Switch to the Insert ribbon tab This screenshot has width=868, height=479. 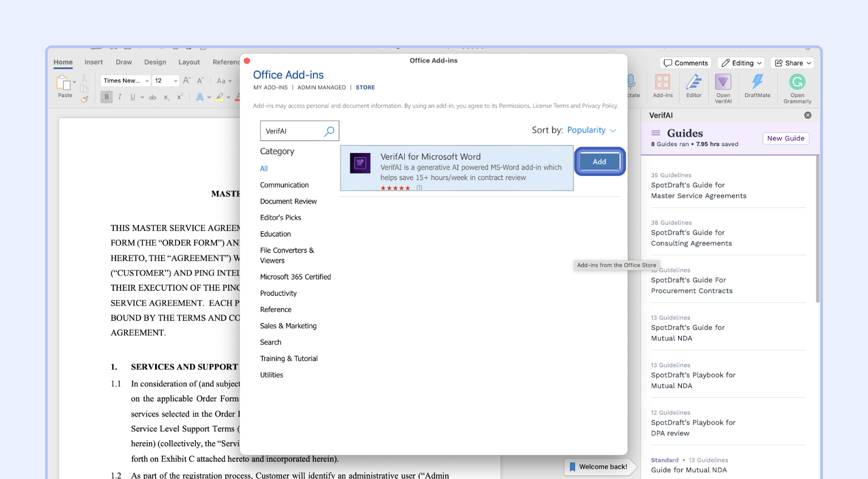93,62
